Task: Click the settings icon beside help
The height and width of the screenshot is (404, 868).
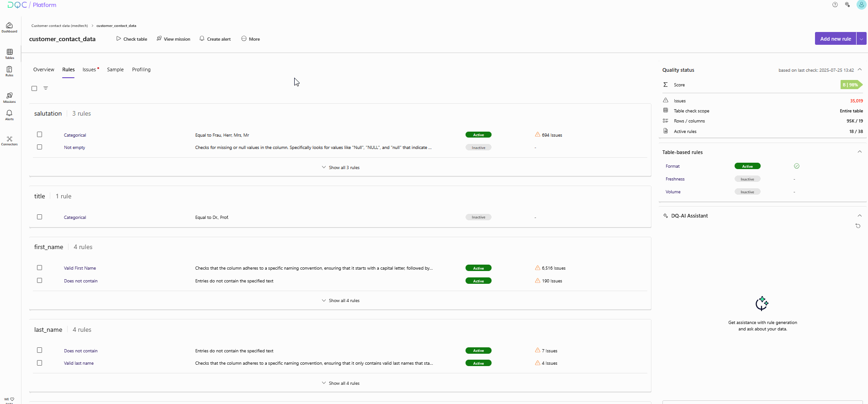Action: [x=847, y=5]
